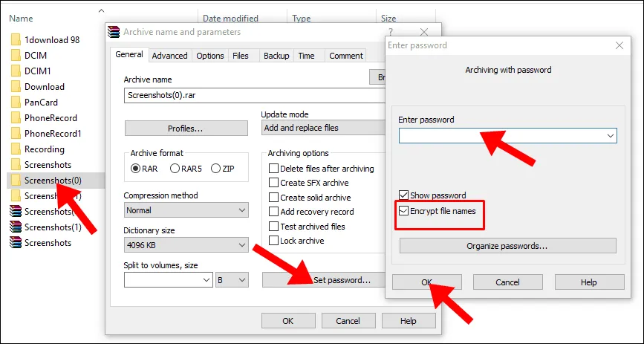
Task: Close the Enter password dialog
Action: tap(619, 45)
